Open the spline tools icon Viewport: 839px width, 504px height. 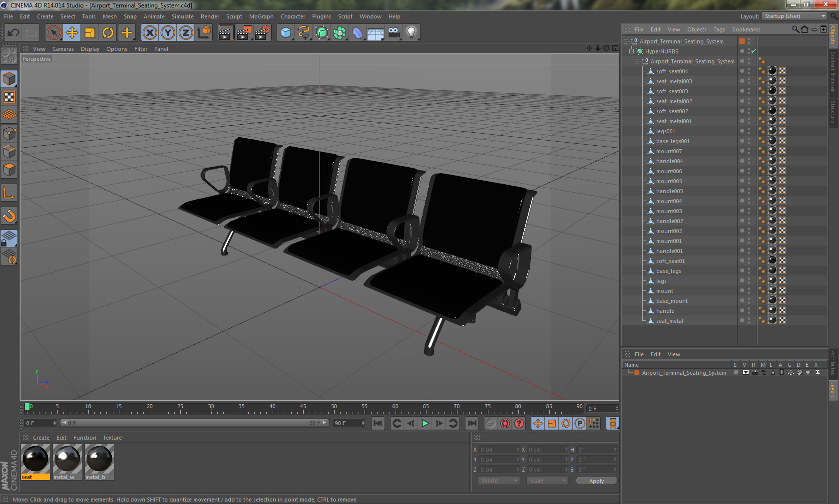(x=304, y=33)
